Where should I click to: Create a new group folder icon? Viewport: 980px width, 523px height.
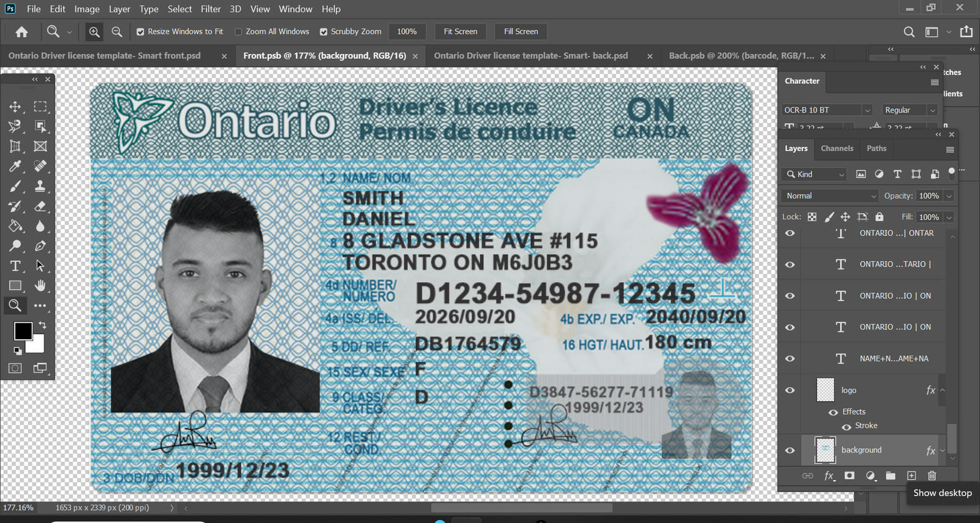[891, 476]
